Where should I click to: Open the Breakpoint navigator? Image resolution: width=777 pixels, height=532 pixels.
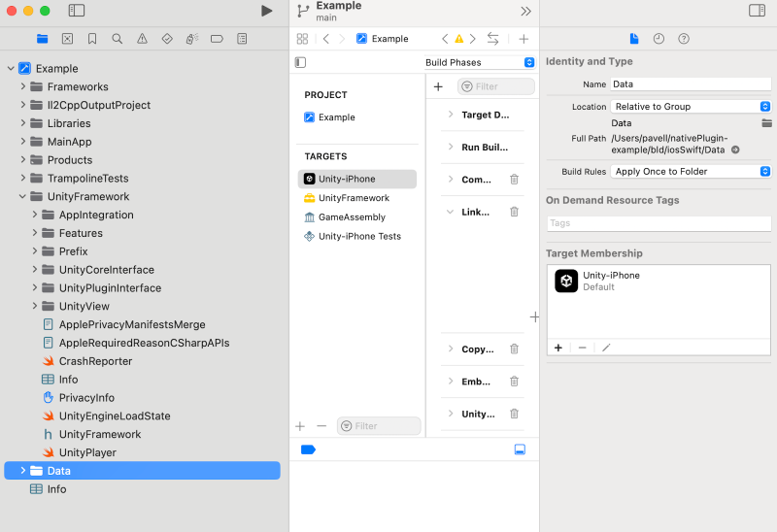pos(217,39)
